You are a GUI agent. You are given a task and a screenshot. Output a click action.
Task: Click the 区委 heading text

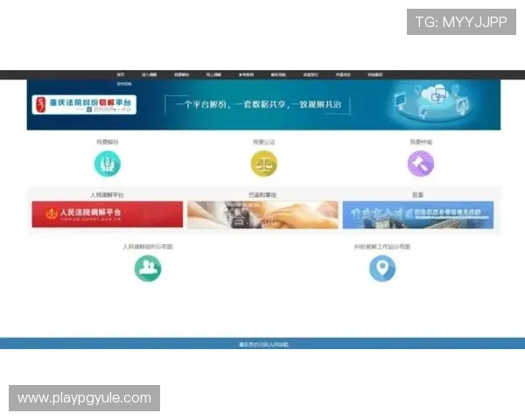(418, 195)
